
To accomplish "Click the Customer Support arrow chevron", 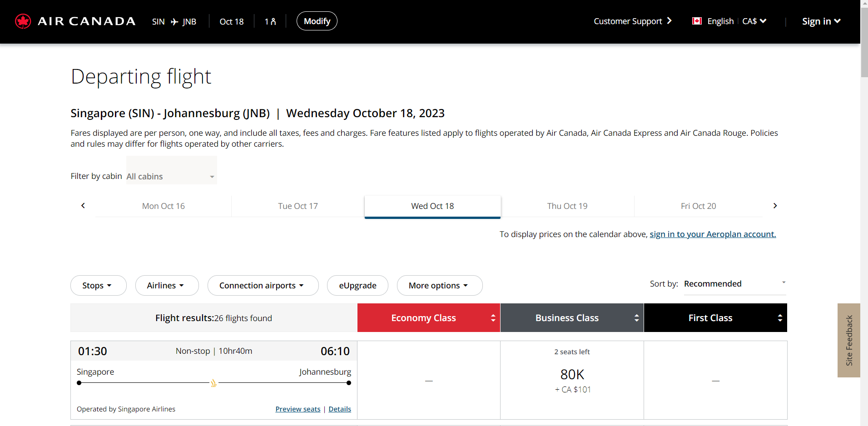I will pyautogui.click(x=670, y=21).
